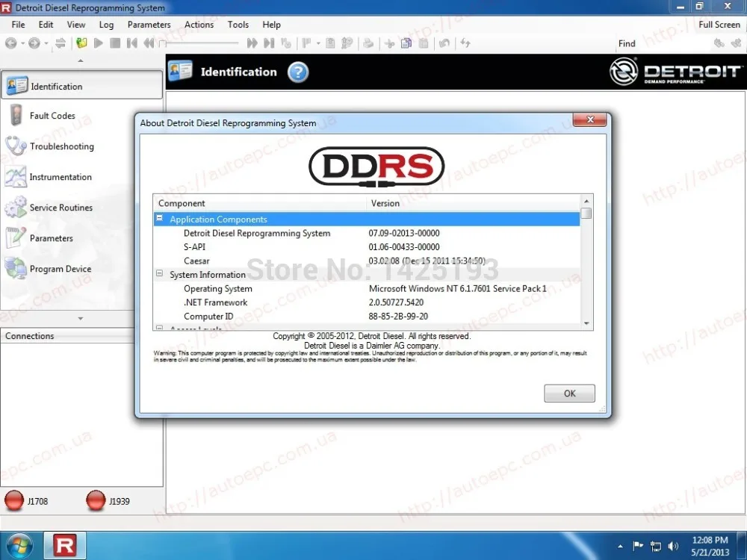This screenshot has height=560, width=747.
Task: Click the Find previous binoculars icon
Action: pos(719,43)
